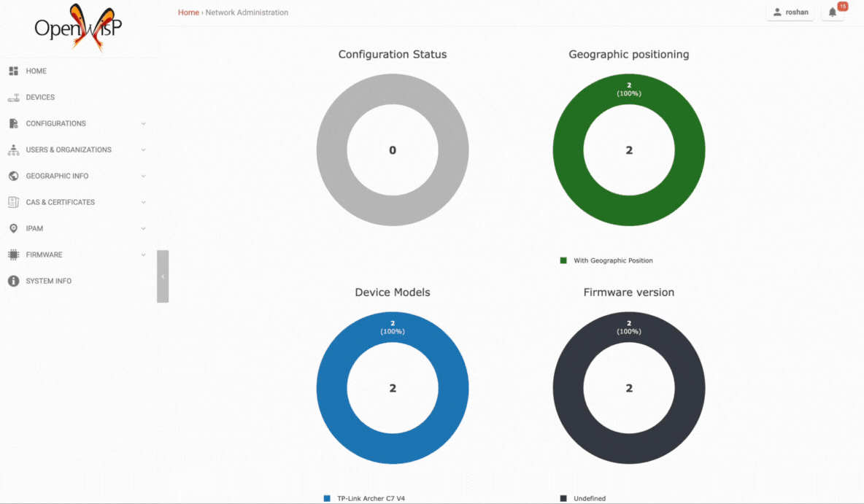Click the Geographic Info globe icon

click(14, 177)
